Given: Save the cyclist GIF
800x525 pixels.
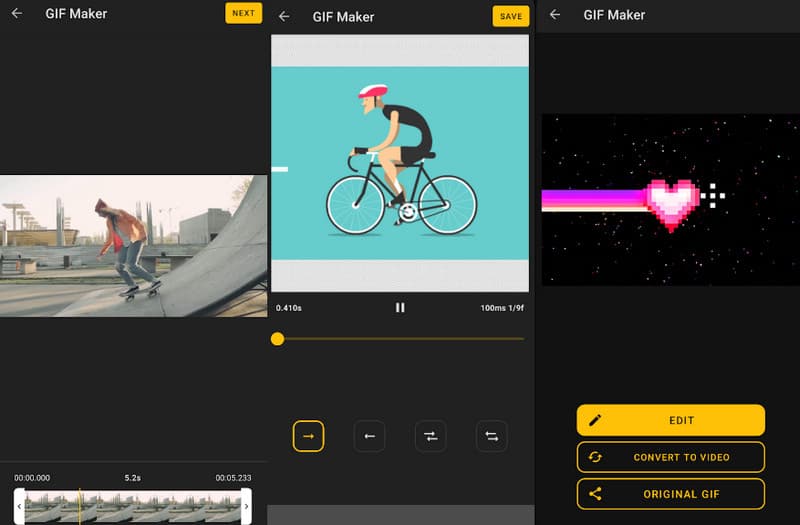Looking at the screenshot, I should 511,16.
